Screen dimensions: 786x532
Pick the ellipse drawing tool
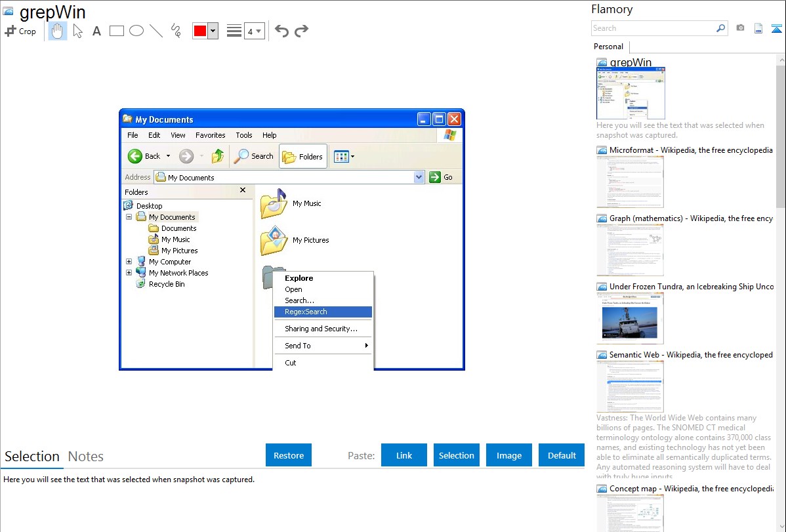(136, 31)
